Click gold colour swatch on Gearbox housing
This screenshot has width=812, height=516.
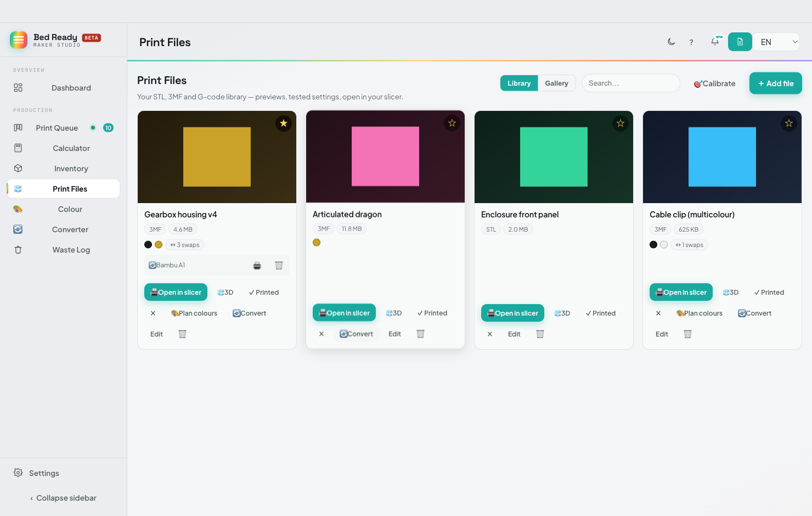(x=159, y=245)
